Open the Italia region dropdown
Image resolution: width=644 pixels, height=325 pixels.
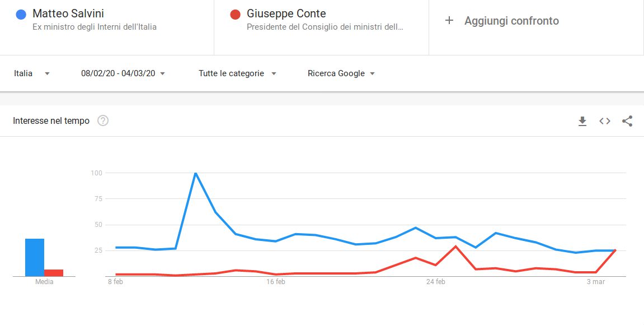(x=31, y=73)
